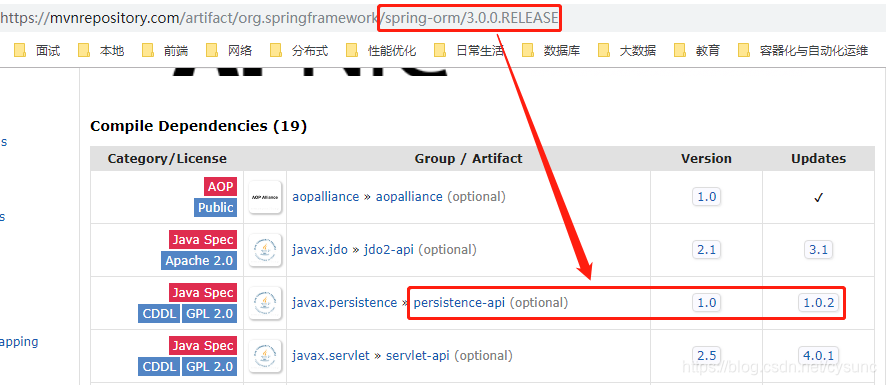This screenshot has width=886, height=385.
Task: Click the checkmark in aopalliance Updates cell
Action: (x=818, y=198)
